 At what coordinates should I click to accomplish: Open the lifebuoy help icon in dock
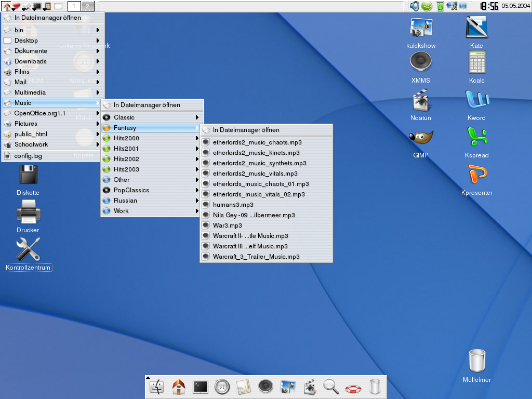pos(353,389)
